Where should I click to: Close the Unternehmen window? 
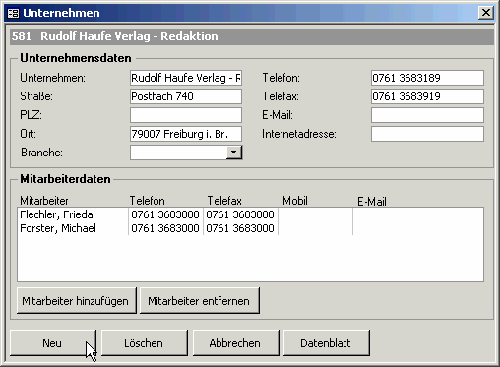coord(486,13)
